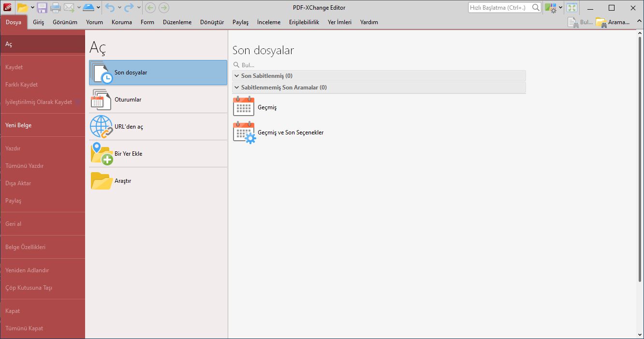The height and width of the screenshot is (339, 644).
Task: Open the Yardım tab
Action: (x=369, y=22)
